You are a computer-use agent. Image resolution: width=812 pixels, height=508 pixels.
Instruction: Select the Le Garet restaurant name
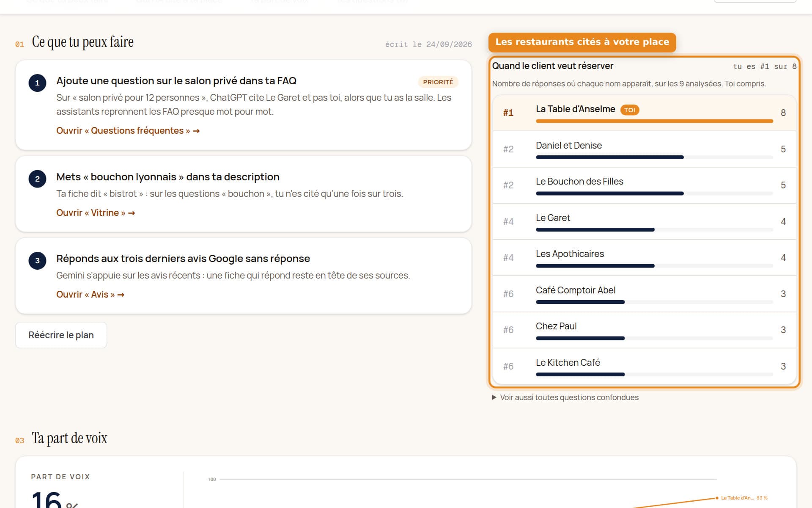pyautogui.click(x=553, y=218)
